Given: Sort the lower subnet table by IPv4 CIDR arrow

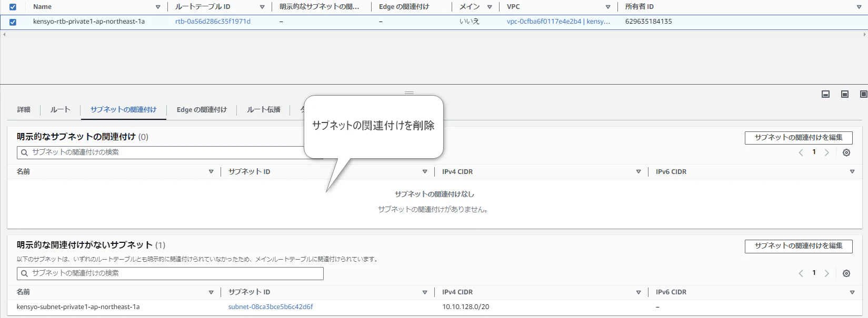Looking at the screenshot, I should coord(638,292).
